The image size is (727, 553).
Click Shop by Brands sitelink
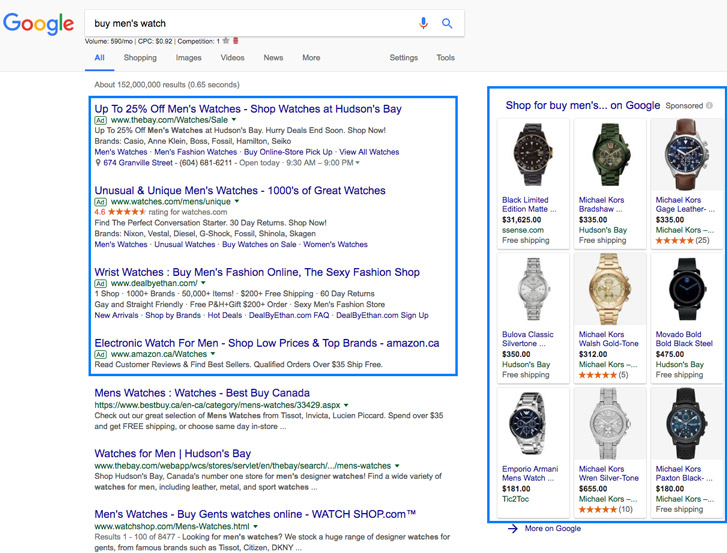pyautogui.click(x=173, y=315)
